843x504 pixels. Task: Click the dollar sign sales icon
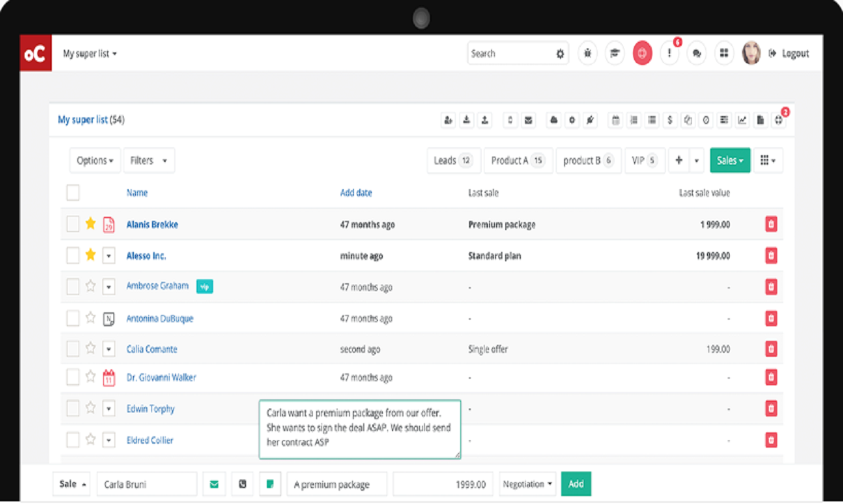[x=670, y=120]
